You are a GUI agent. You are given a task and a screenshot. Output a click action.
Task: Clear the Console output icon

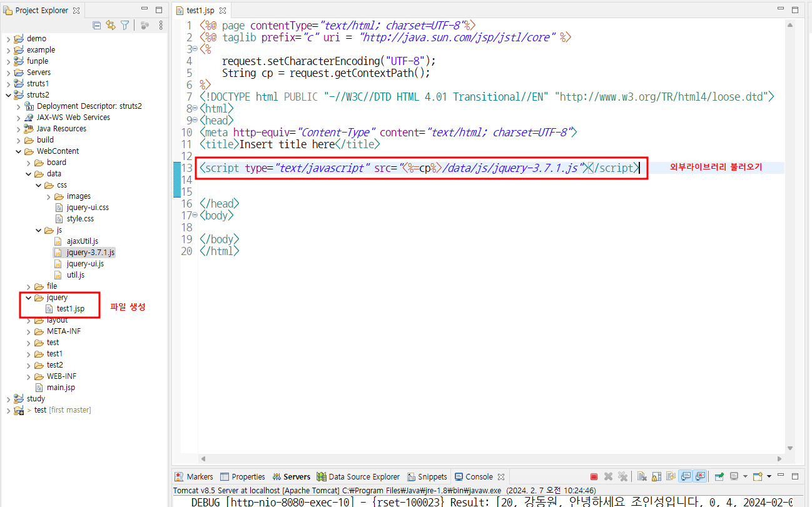(642, 476)
